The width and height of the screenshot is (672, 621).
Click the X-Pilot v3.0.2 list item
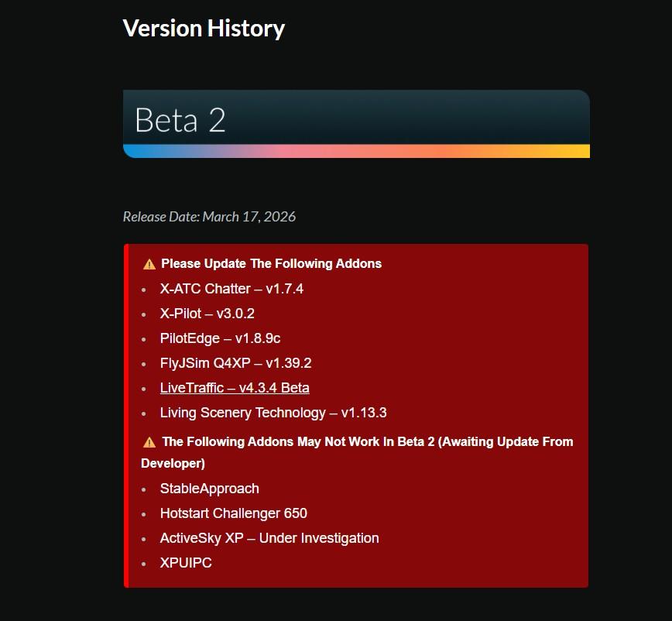coord(207,314)
